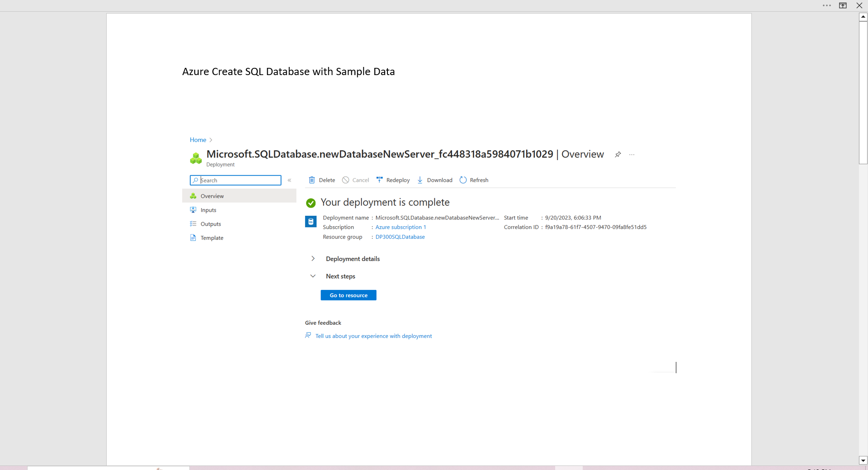This screenshot has height=470, width=868.
Task: Close the window with the X button
Action: pyautogui.click(x=859, y=5)
